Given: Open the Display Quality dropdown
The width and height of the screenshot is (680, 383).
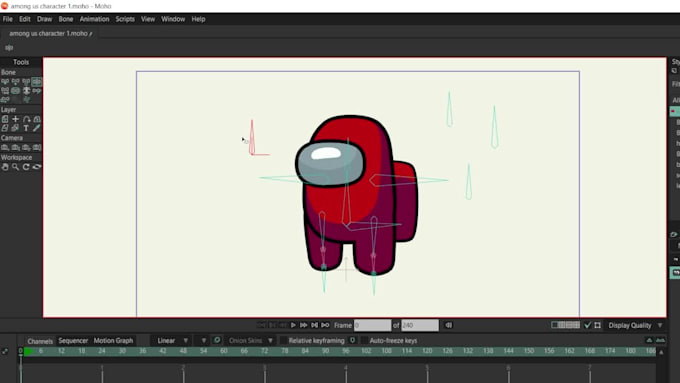Looking at the screenshot, I should tap(635, 325).
